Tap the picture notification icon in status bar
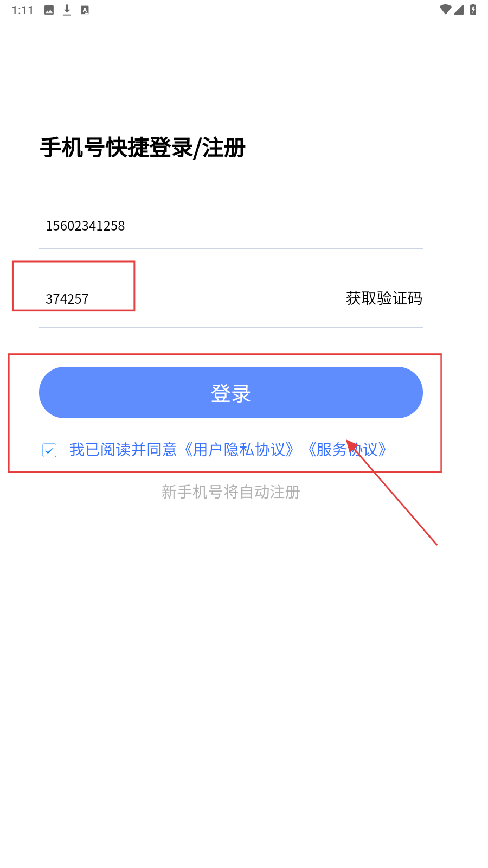The width and height of the screenshot is (488, 868). coord(49,10)
